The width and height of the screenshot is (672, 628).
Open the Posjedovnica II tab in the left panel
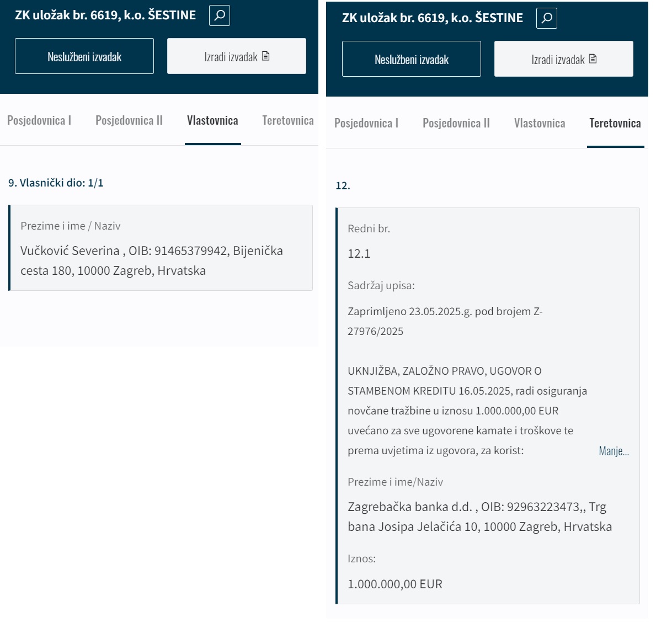point(129,120)
